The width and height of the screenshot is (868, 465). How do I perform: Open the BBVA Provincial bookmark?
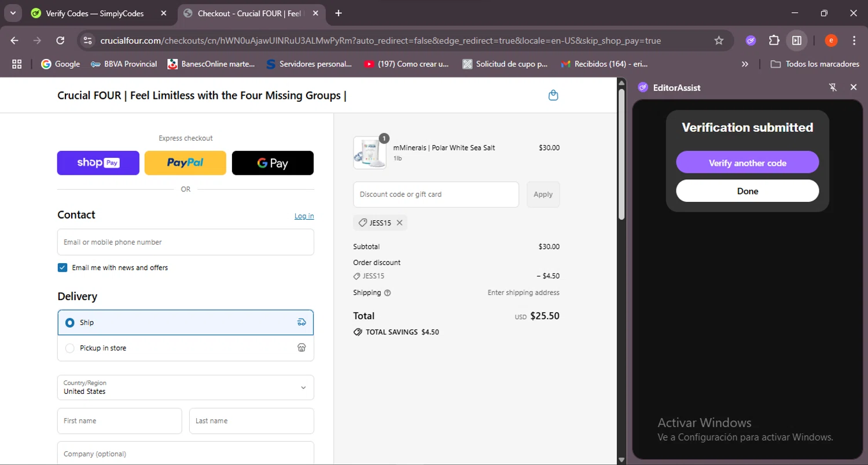(124, 64)
